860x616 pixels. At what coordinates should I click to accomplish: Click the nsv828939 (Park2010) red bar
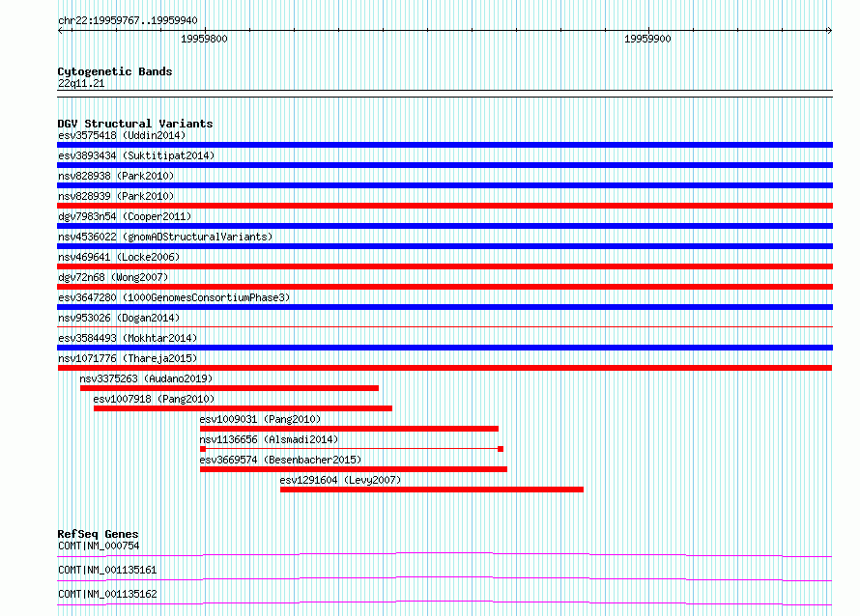pos(444,206)
